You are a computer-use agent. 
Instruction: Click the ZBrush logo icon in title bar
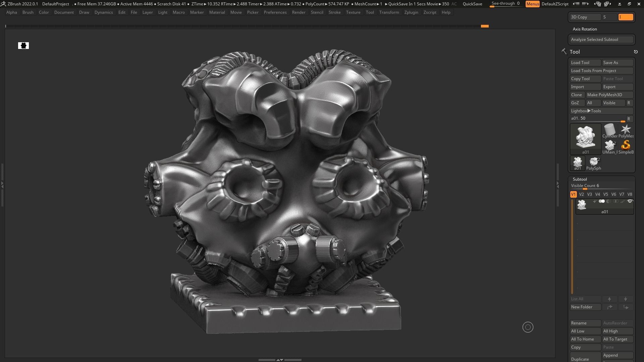(x=3, y=4)
